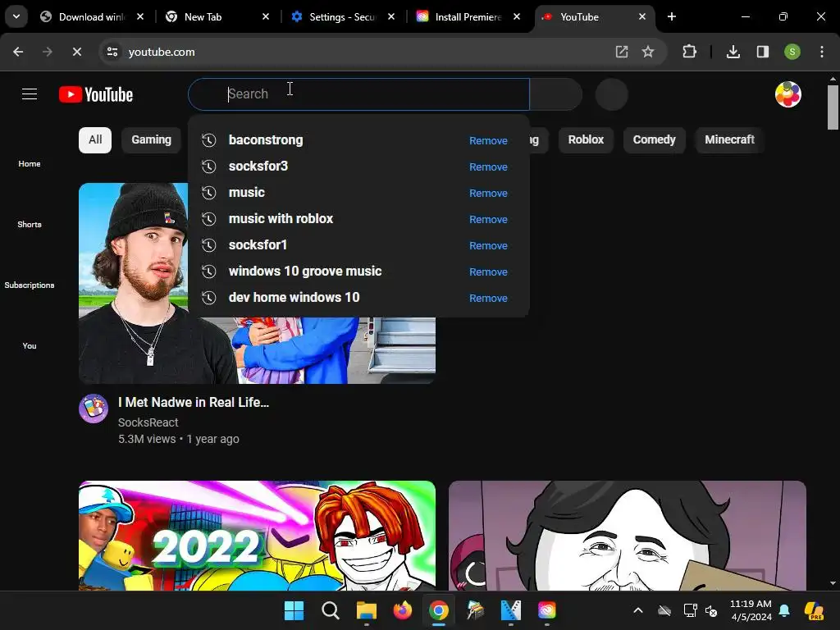
Task: Go to Home in the sidebar
Action: [30, 163]
